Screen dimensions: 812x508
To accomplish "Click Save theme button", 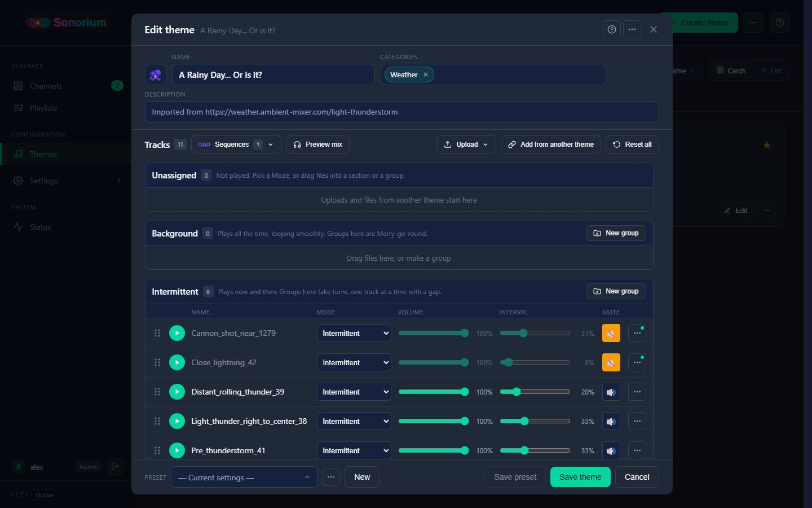I will 580,477.
